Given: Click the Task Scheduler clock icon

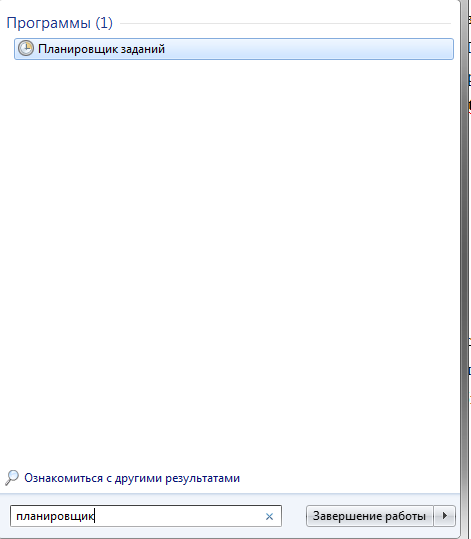Looking at the screenshot, I should [x=26, y=48].
